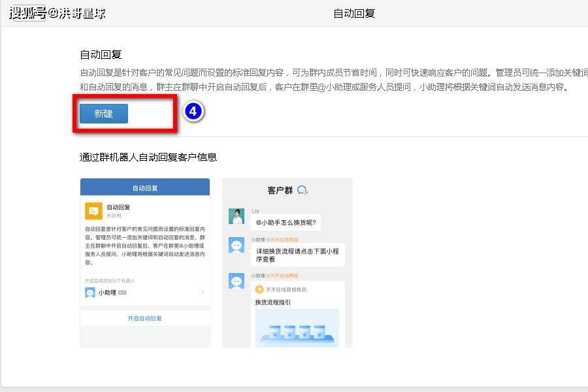The image size is (588, 392).
Task: Click the yellow 自动回复 chat icon
Action: tap(93, 210)
